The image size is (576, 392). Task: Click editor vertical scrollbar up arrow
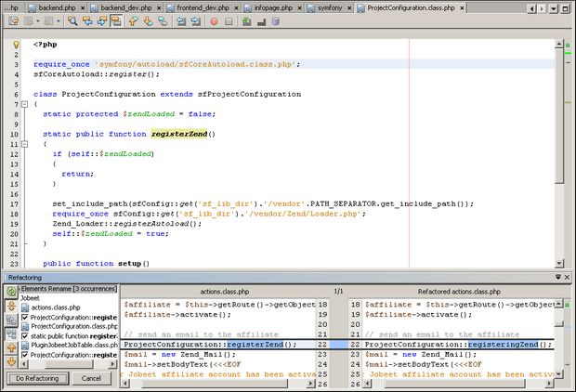coord(559,44)
